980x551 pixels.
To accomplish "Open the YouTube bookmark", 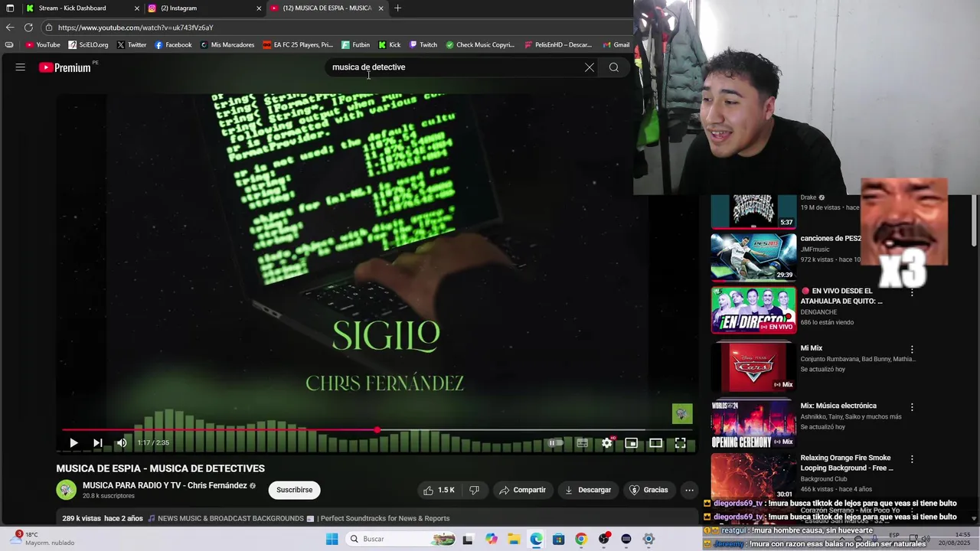I will [43, 45].
